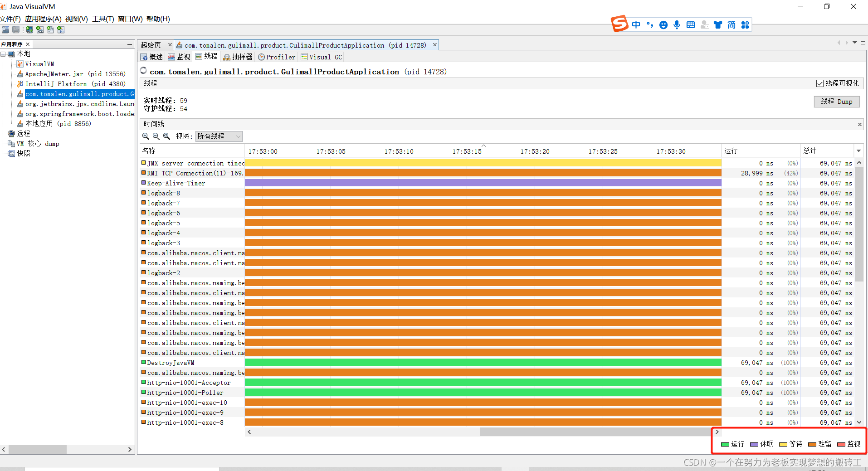Screen dimensions: 868x471
Task: Select org.jetbrains.jps.cmdline launcher node
Action: click(79, 104)
